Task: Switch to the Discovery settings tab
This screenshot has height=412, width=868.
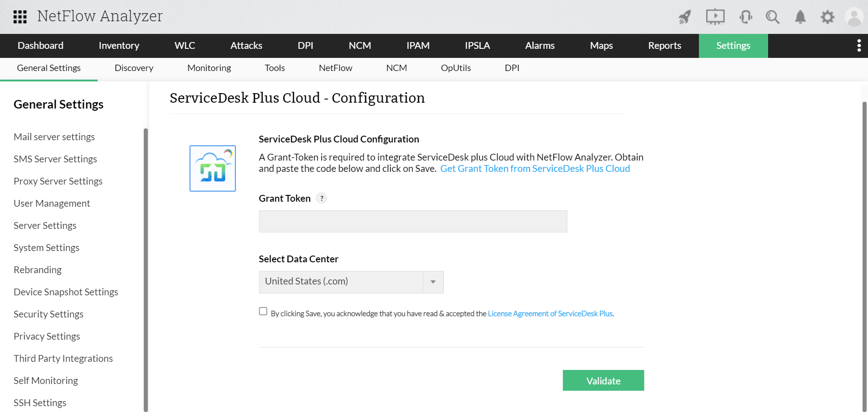Action: click(x=134, y=68)
